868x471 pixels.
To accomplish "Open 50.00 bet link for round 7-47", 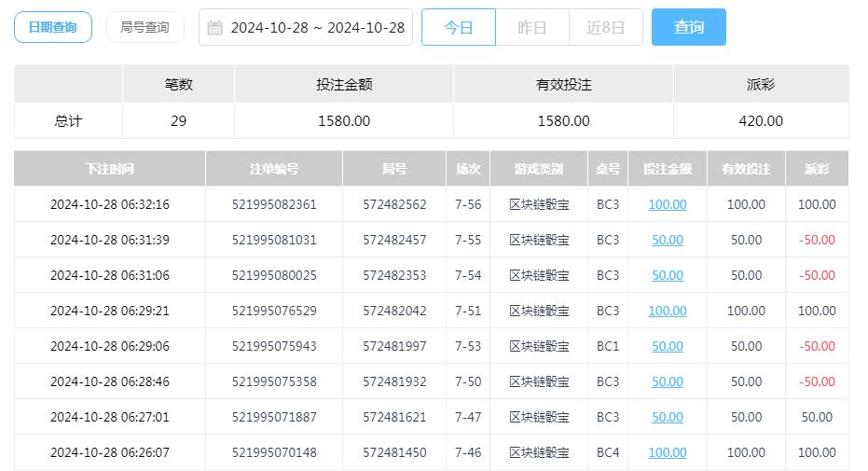I will (667, 417).
